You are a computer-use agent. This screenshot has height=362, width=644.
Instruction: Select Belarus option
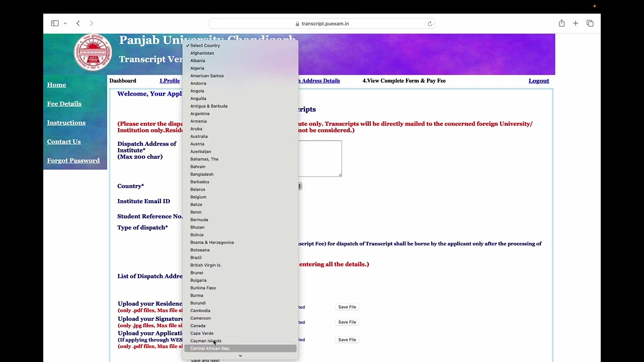[240, 190]
